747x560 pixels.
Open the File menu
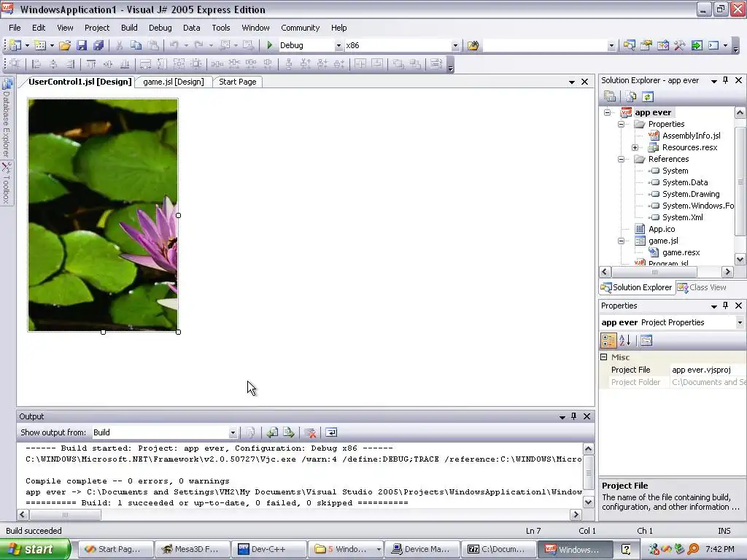pyautogui.click(x=15, y=28)
